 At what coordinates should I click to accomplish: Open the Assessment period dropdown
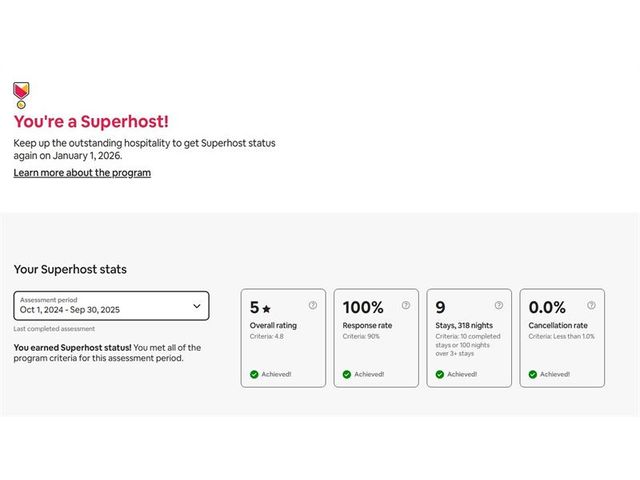111,306
